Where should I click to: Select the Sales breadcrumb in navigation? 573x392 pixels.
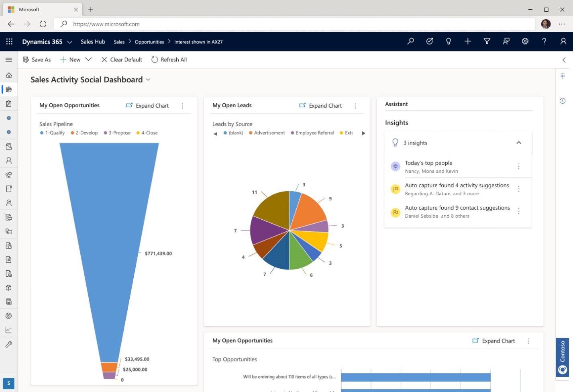pyautogui.click(x=119, y=42)
